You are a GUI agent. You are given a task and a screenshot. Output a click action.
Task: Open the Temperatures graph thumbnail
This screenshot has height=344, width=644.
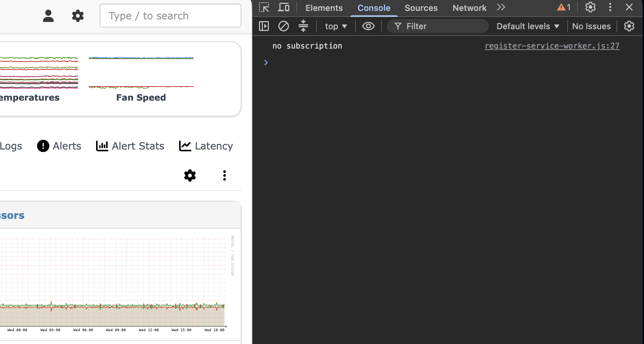(x=39, y=72)
